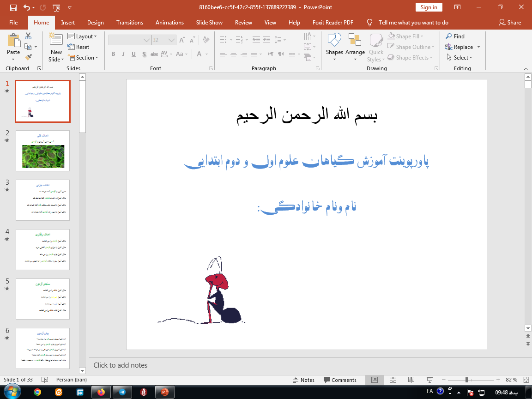Expand the Layout dropdown

click(x=82, y=36)
